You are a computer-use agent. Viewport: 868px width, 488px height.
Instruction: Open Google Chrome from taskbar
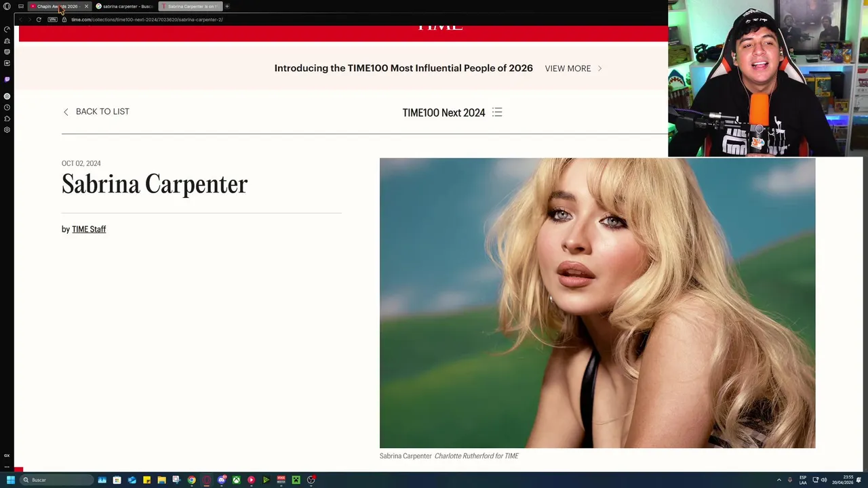coord(192,480)
